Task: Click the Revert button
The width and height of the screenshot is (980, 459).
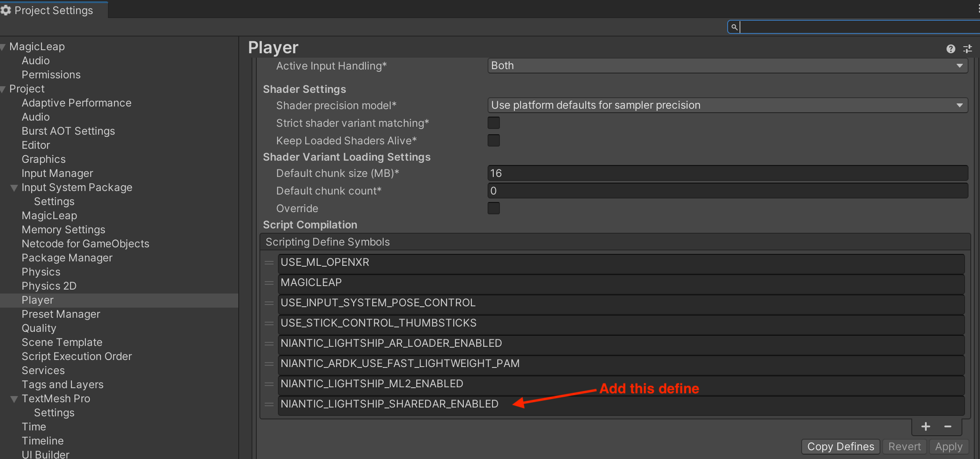Action: tap(904, 446)
